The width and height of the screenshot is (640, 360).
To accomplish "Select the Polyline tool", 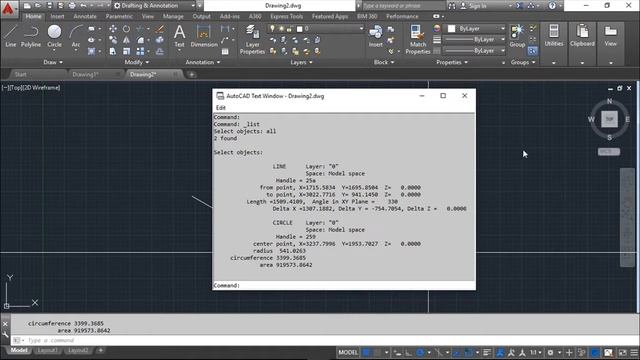I will pos(31,36).
